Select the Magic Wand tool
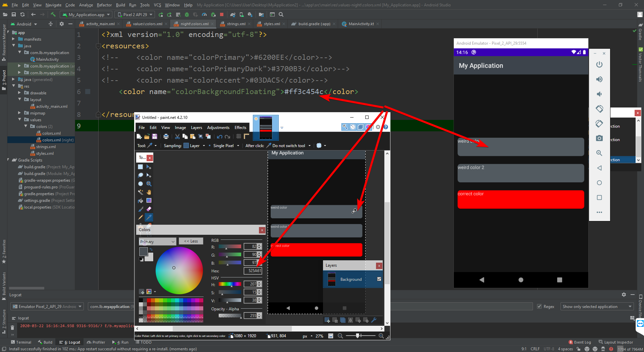 point(141,192)
